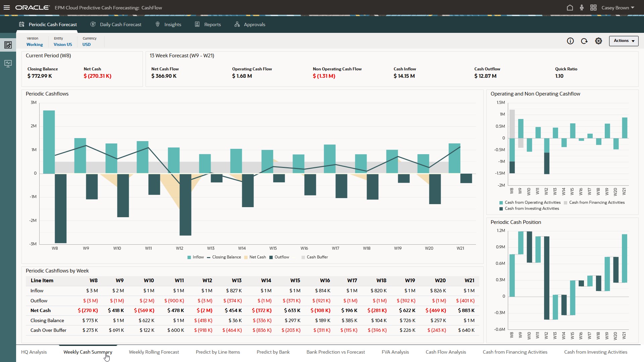Change the Entity from Vision US
The width and height of the screenshot is (644, 362).
click(x=63, y=44)
